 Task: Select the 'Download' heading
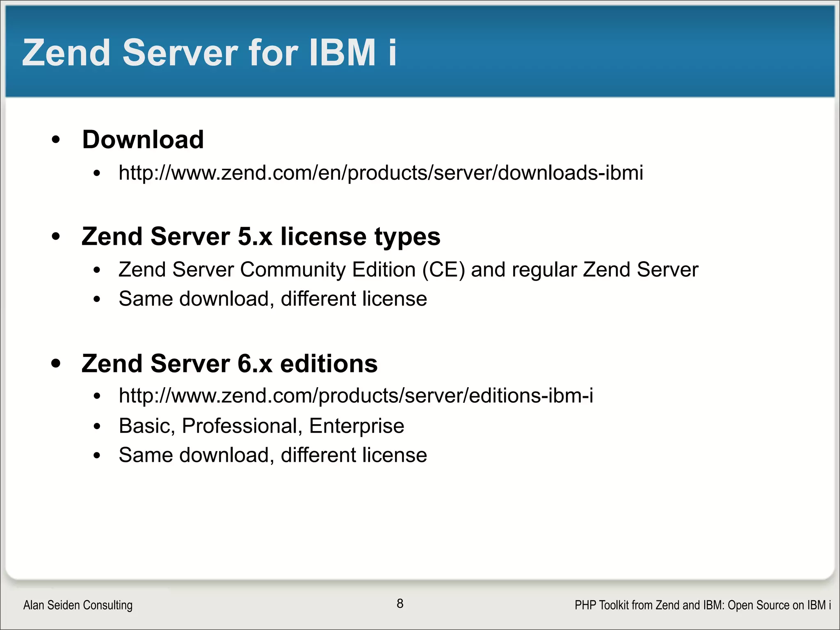143,139
